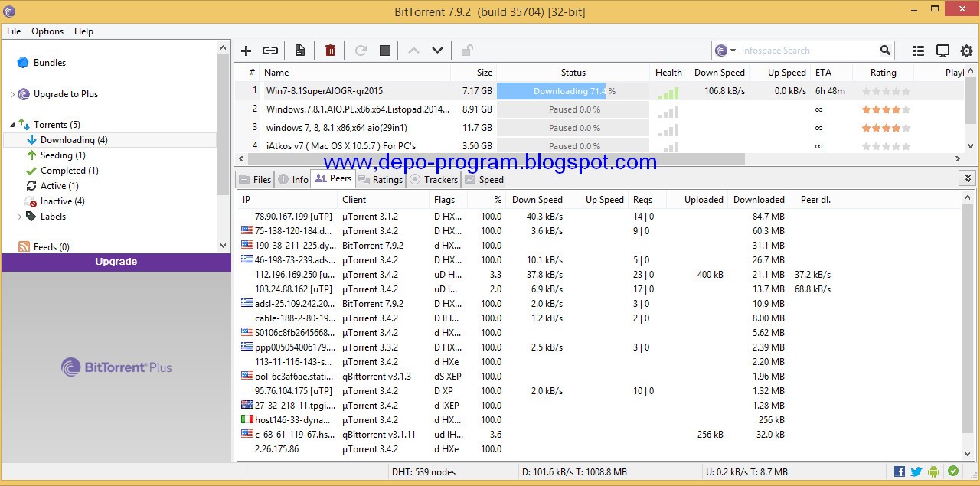
Task: Click the Twitter icon in status bar
Action: 916,471
